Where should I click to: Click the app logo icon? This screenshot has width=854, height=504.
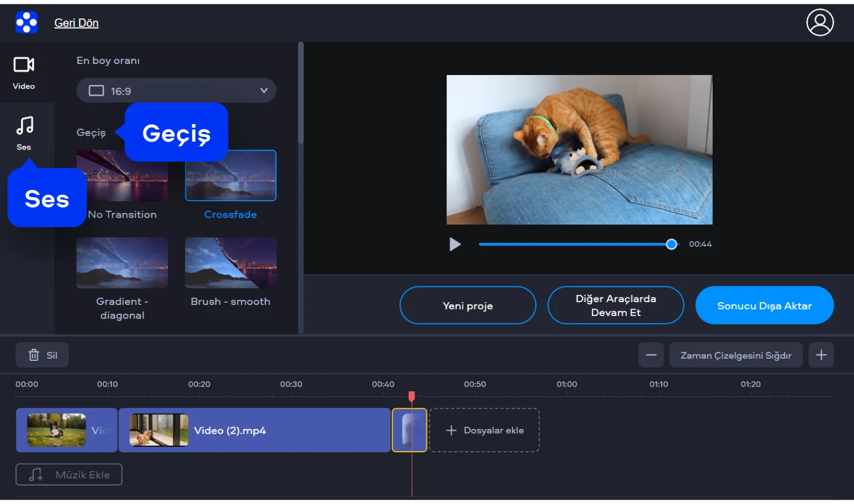pyautogui.click(x=26, y=23)
